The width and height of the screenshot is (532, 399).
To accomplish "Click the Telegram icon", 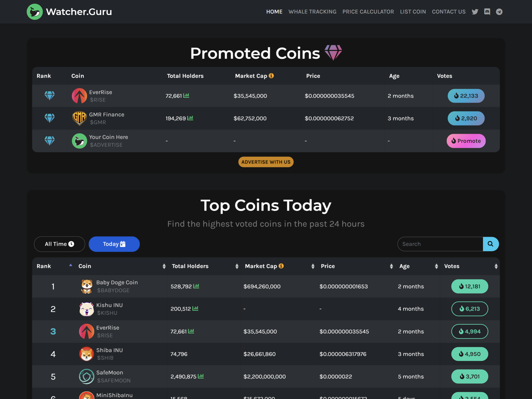I will click(499, 11).
